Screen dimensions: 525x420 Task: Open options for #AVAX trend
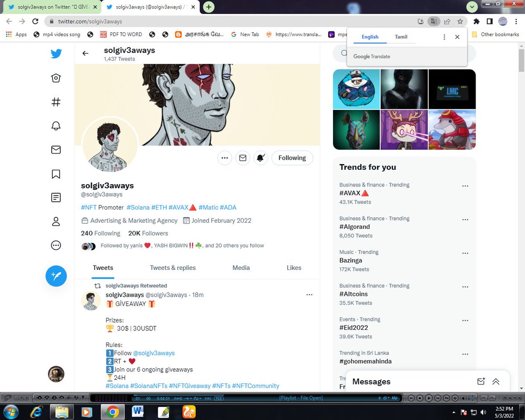point(465,186)
